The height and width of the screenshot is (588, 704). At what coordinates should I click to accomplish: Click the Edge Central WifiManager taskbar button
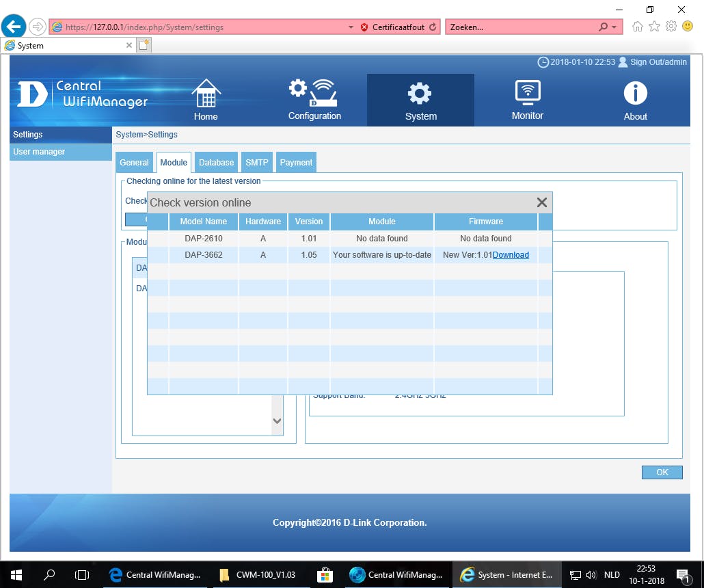pyautogui.click(x=156, y=574)
